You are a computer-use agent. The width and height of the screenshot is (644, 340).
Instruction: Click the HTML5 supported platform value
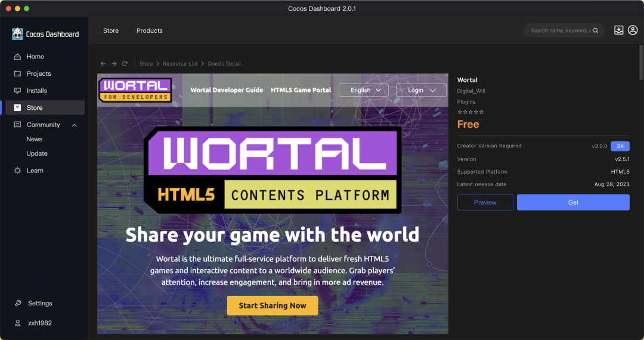click(x=620, y=172)
